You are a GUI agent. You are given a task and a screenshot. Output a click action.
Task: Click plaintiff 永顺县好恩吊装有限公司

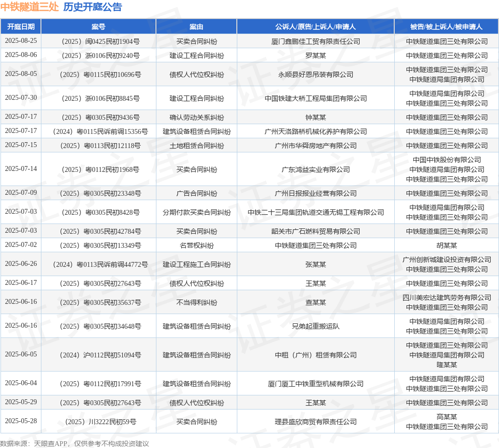click(x=316, y=75)
